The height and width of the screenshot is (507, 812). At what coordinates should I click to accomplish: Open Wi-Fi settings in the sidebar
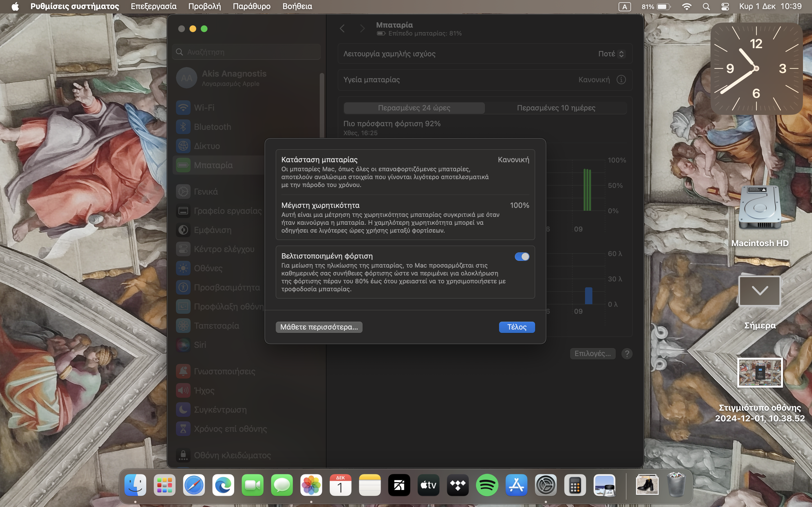(204, 108)
